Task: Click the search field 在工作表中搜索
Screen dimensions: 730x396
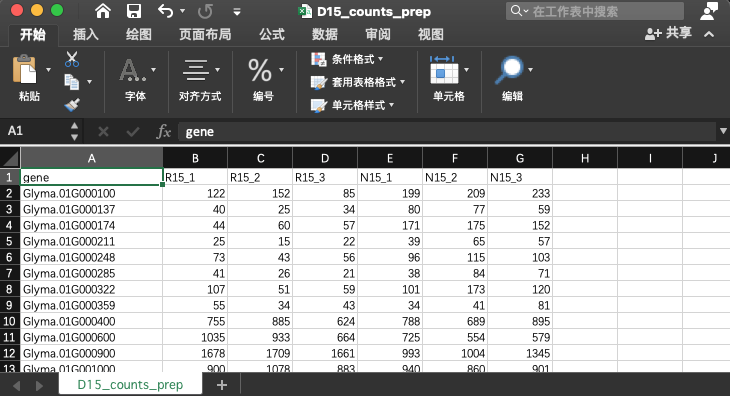Action: click(595, 11)
